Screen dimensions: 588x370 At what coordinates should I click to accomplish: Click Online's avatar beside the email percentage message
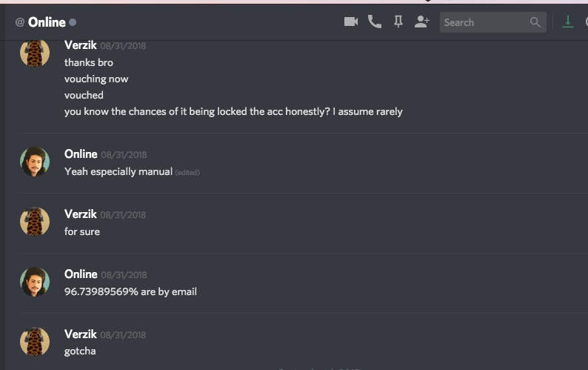pos(35,282)
